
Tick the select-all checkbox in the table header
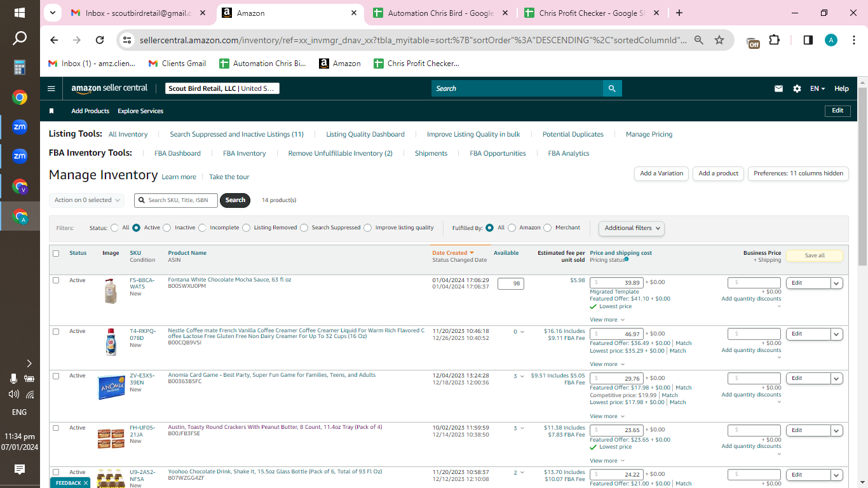click(x=56, y=254)
